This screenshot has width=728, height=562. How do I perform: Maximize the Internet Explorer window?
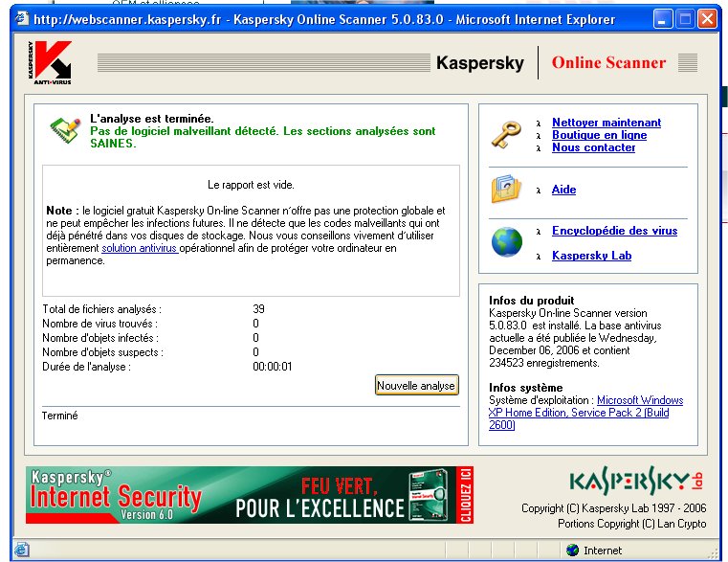coord(685,19)
